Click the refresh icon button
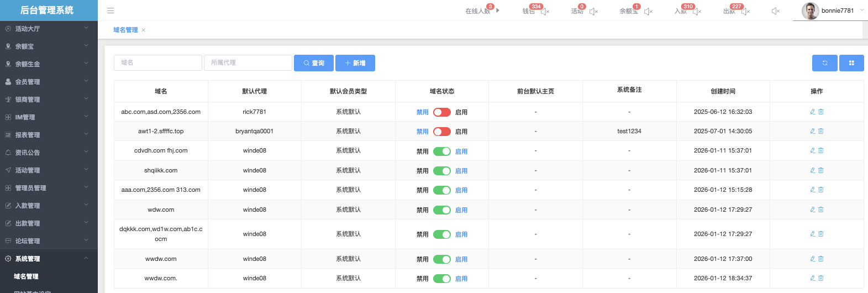Screen dimensions: 868x293 (824, 63)
